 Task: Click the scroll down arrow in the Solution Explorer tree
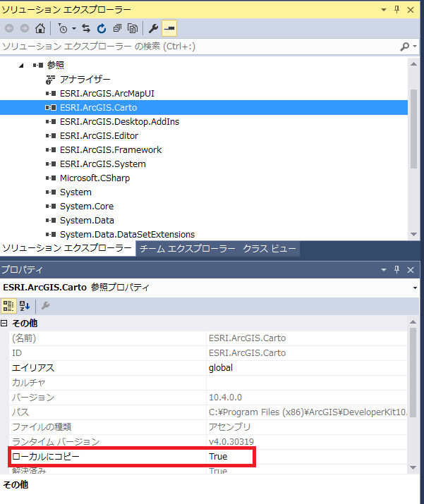413,234
